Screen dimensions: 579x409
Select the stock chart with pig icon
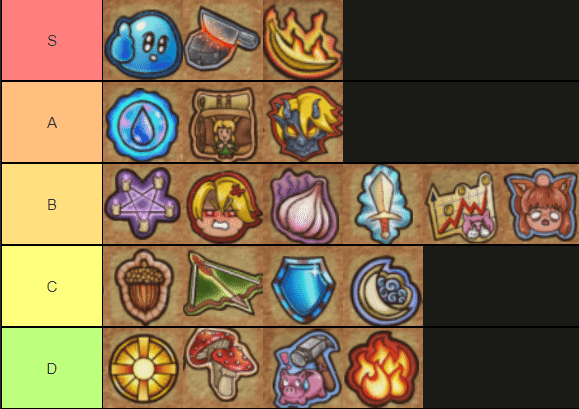[x=463, y=204]
